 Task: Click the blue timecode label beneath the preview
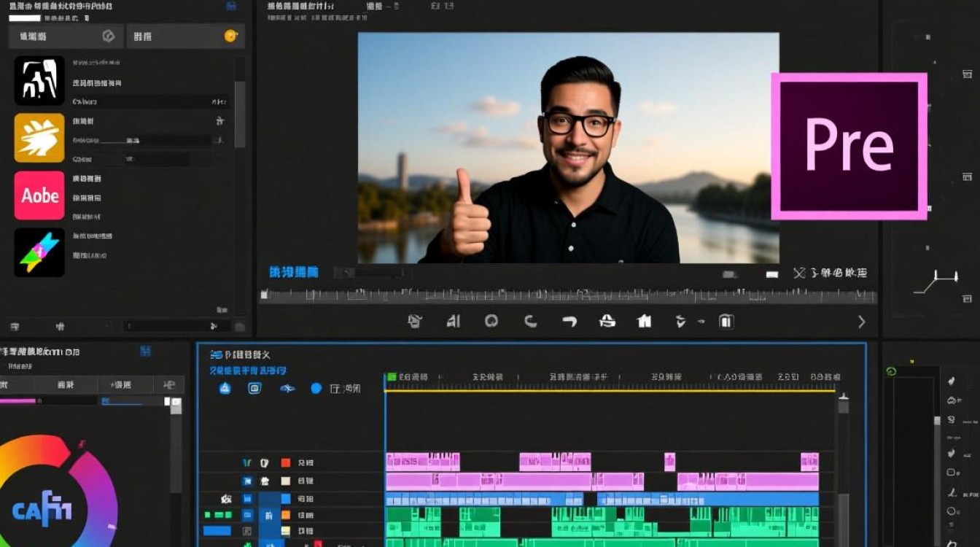294,272
